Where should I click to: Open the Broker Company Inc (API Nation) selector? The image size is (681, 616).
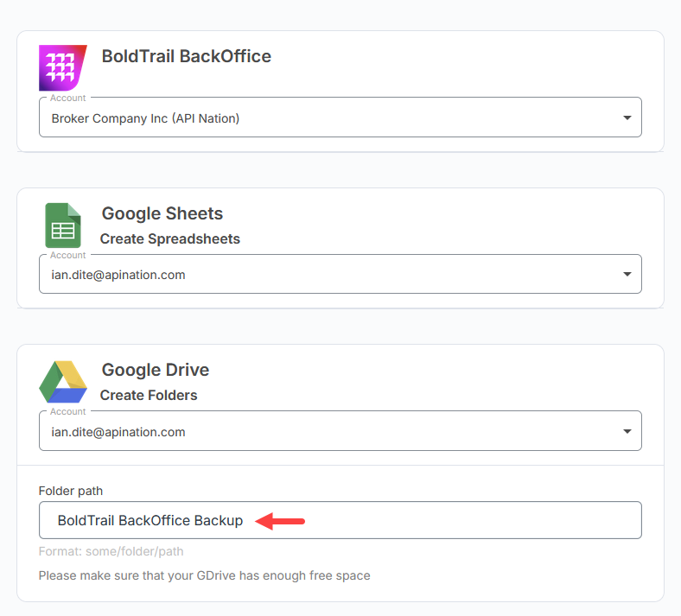(340, 117)
